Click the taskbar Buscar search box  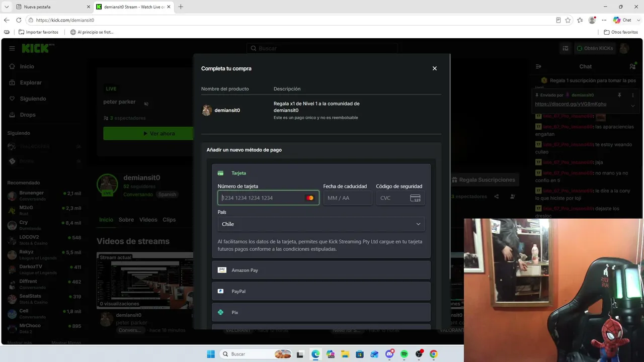257,354
